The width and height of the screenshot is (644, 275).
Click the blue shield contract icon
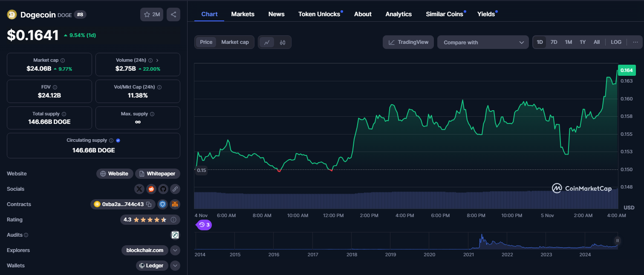pos(162,204)
